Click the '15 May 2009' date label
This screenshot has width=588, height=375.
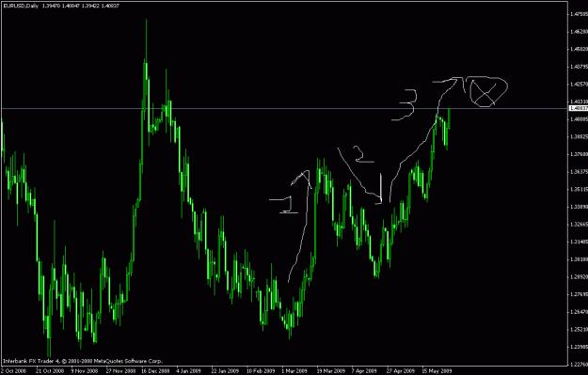(x=437, y=371)
